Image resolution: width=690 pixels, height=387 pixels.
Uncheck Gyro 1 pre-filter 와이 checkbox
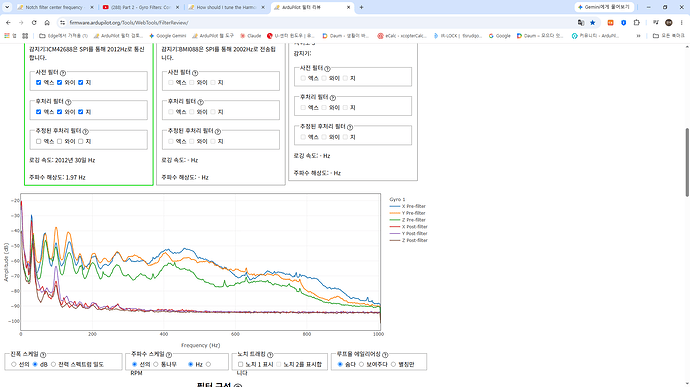[x=59, y=82]
